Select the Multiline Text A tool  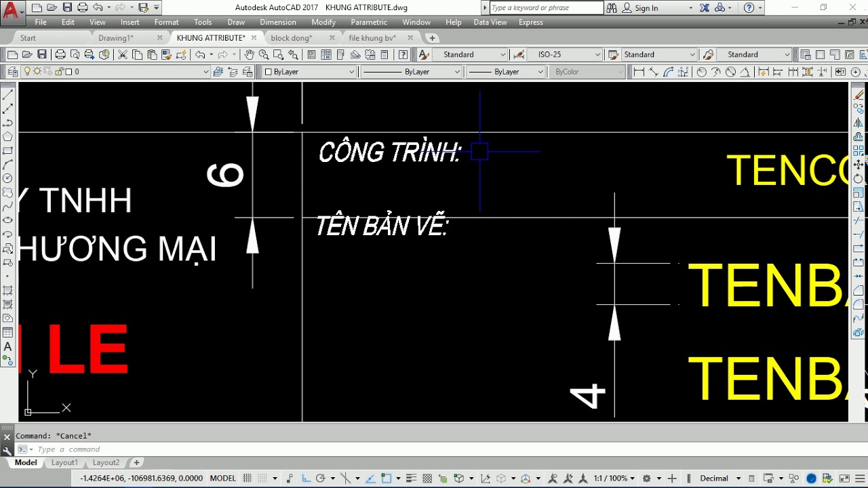coord(8,346)
